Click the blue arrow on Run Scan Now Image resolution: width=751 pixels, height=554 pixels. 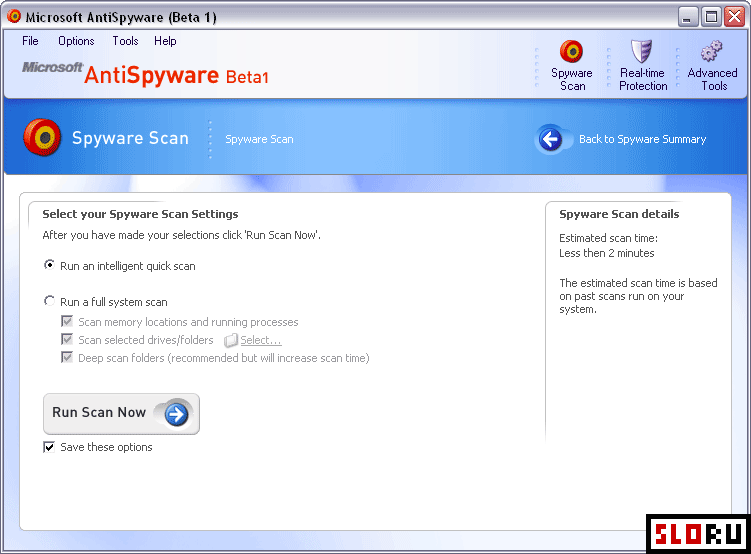click(x=176, y=414)
